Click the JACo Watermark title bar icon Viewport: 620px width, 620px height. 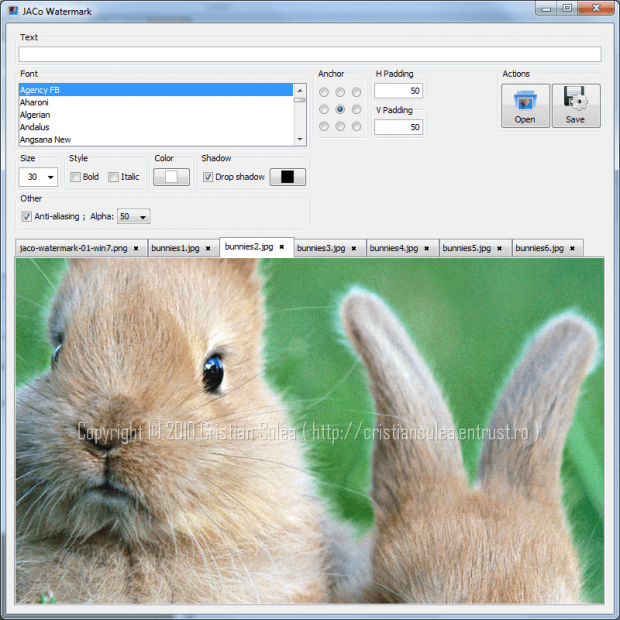11,9
